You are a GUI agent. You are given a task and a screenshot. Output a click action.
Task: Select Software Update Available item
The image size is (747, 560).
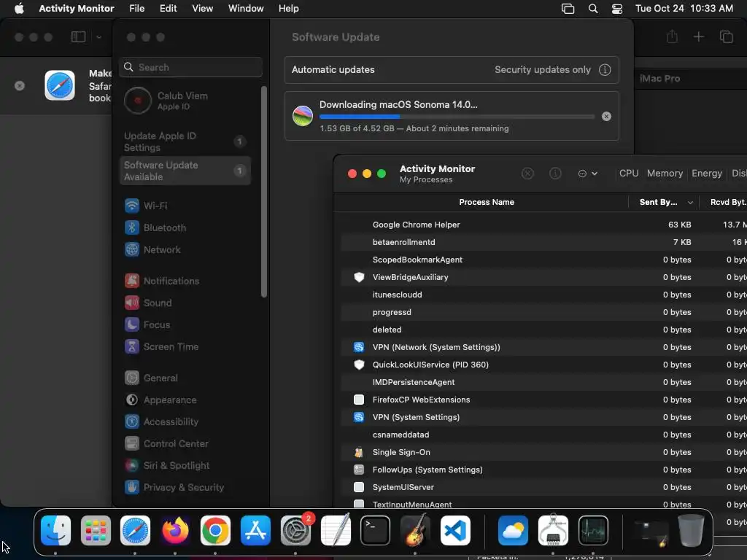(x=185, y=171)
